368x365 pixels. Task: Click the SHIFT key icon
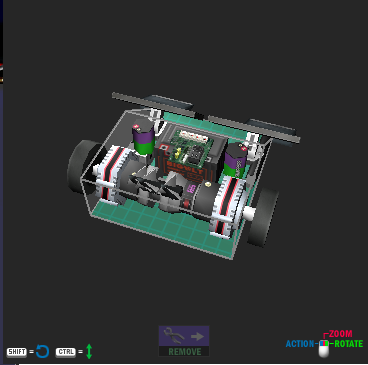point(17,352)
